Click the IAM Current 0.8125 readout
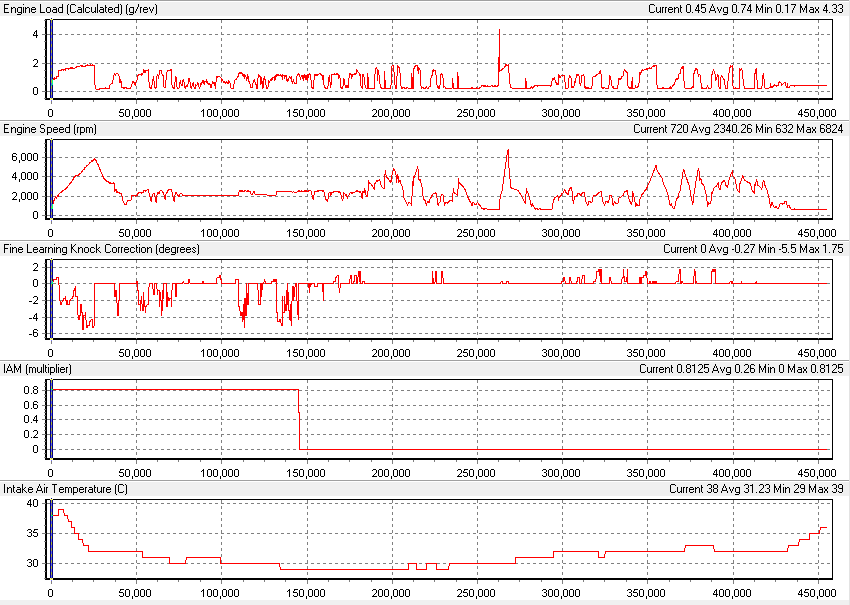 click(680, 369)
